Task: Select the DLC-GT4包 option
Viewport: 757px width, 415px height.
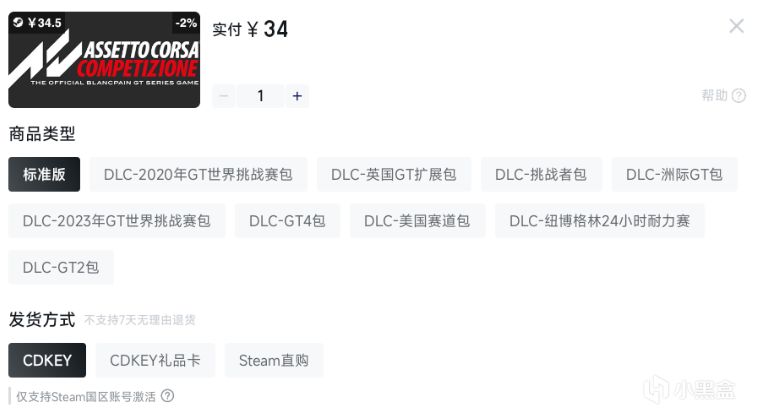Action: coord(287,221)
